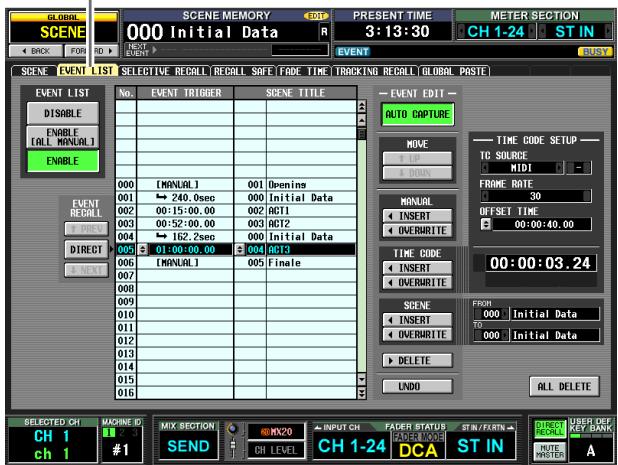Click FRAME RATE right arrow
Viewport: 618px width, 465px height.
pos(587,196)
